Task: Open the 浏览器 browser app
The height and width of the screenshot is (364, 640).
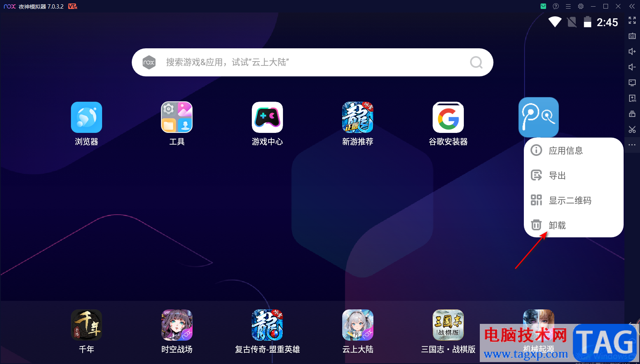Action: [87, 117]
